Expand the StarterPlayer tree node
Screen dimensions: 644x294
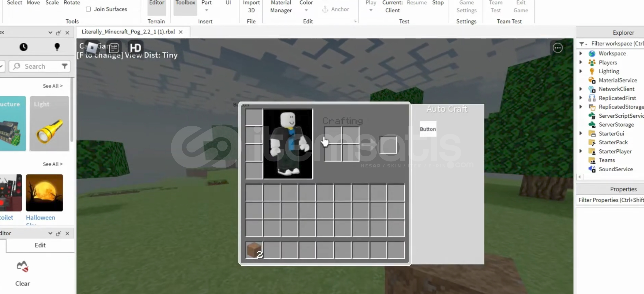coord(581,151)
